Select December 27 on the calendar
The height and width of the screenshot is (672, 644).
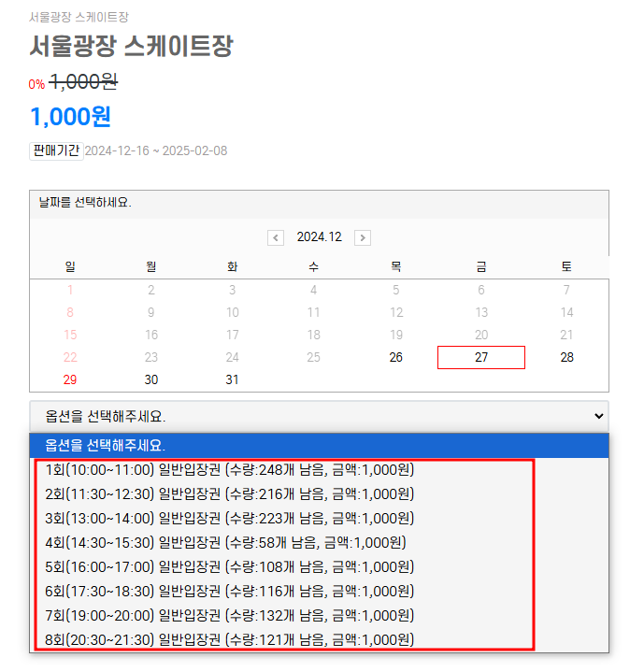(x=481, y=357)
